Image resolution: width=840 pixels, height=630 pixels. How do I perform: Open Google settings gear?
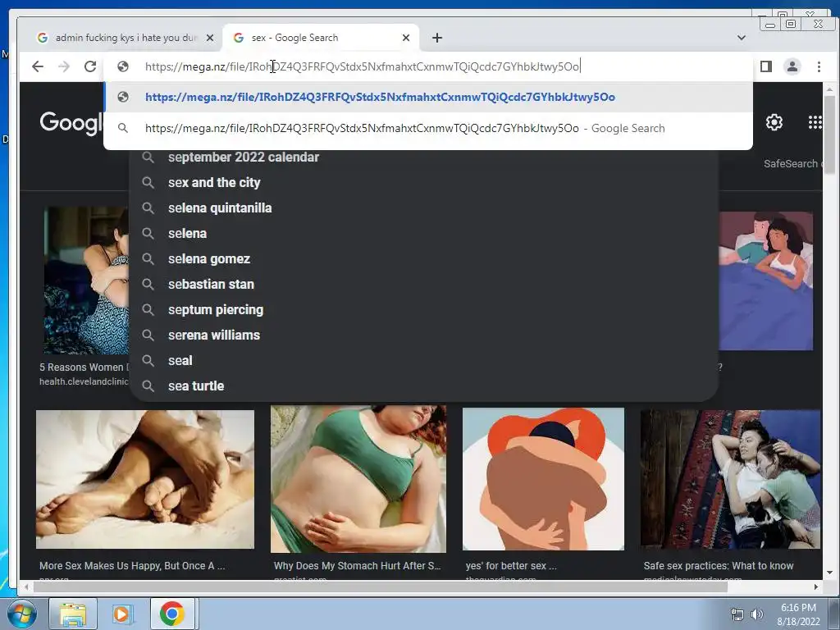point(774,123)
